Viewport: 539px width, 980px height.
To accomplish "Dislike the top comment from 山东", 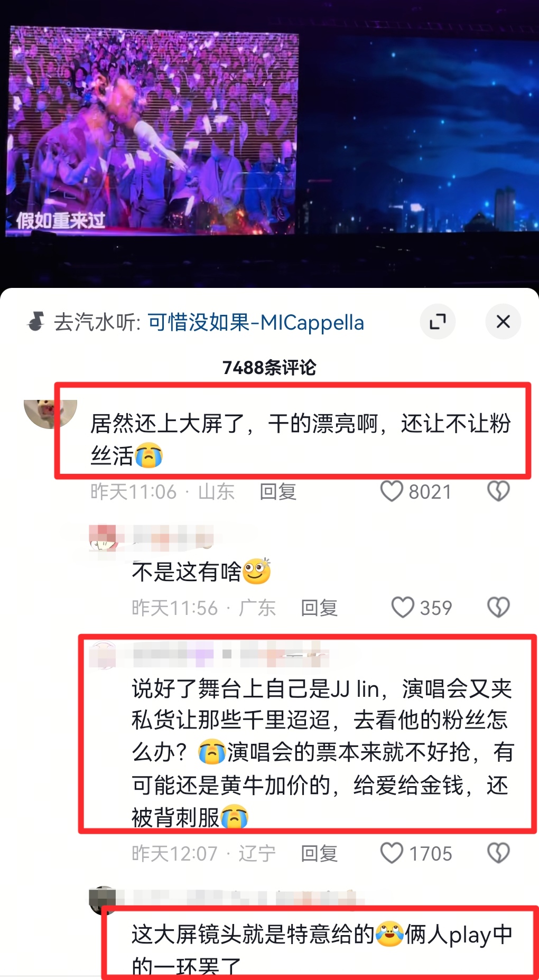I will click(498, 491).
